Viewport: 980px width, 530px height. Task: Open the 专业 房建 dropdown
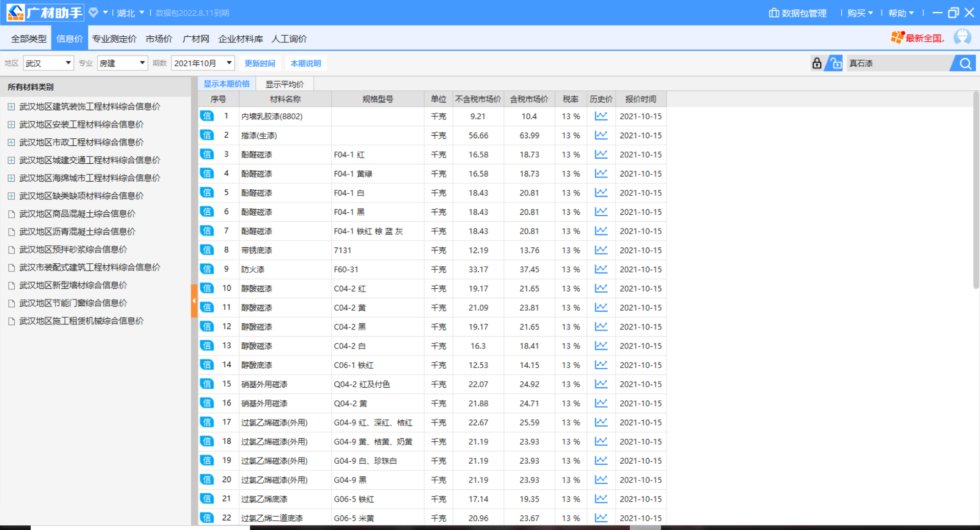122,63
